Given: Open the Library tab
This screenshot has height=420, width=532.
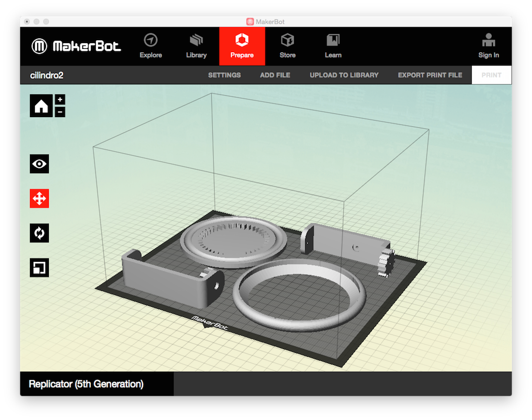Looking at the screenshot, I should [x=196, y=46].
